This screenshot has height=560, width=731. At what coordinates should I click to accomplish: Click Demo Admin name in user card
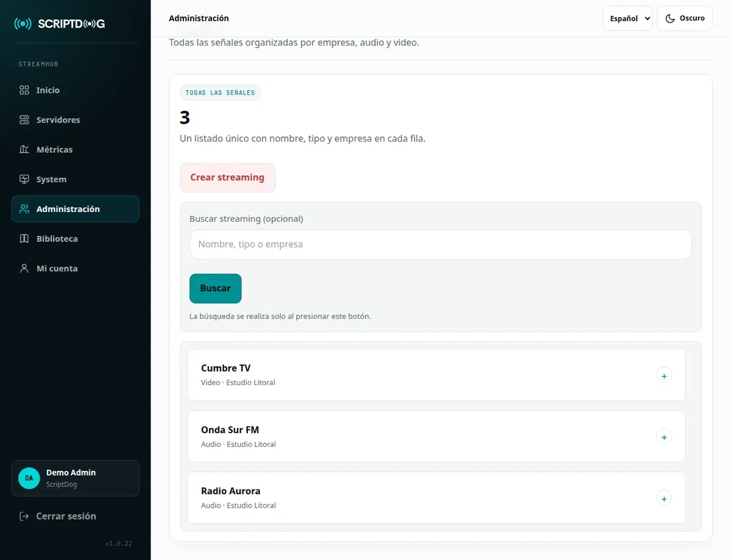(x=71, y=472)
